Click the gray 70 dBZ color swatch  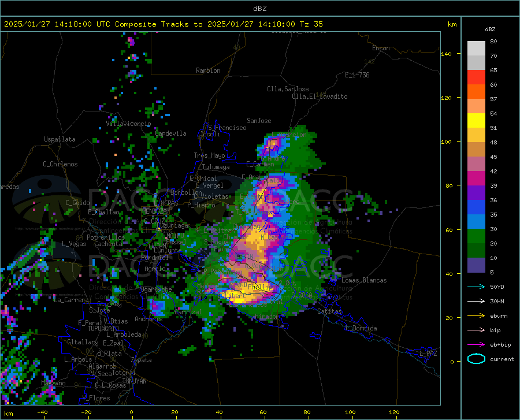coord(476,62)
